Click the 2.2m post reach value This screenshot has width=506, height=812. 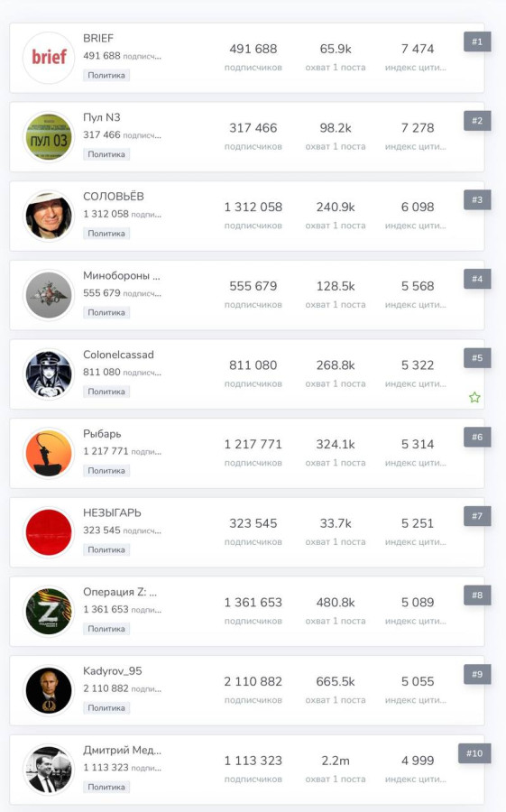(336, 761)
